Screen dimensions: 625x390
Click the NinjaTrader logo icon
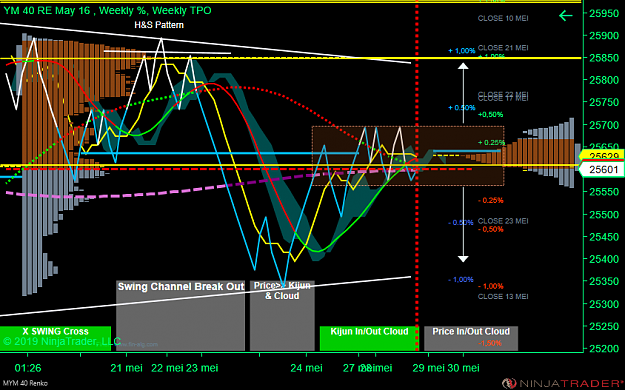coord(509,384)
